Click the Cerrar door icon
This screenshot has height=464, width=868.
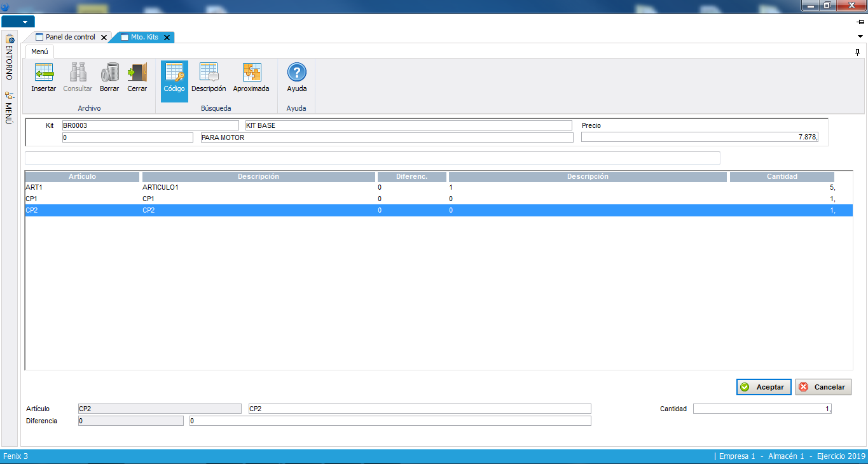tap(137, 73)
